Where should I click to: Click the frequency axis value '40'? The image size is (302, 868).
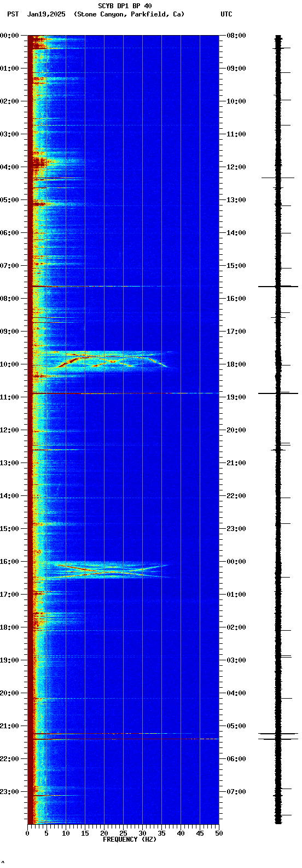[181, 833]
